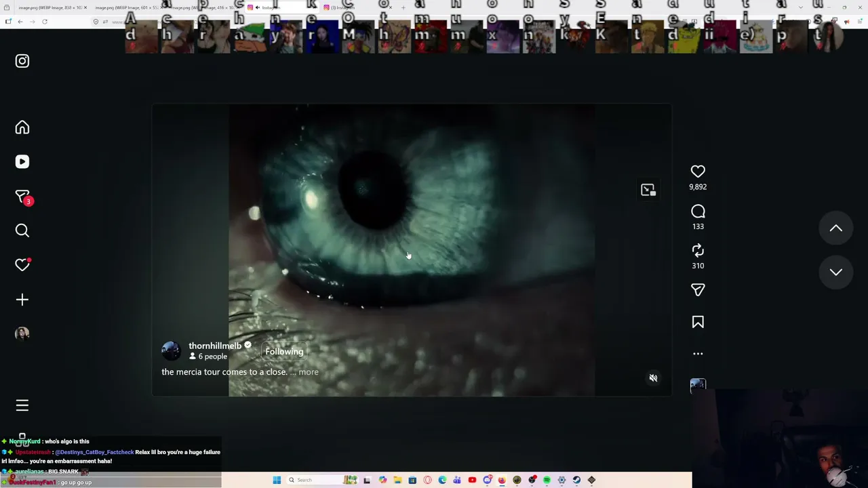Open your profile avatar in sidebar
The height and width of the screenshot is (488, 868).
click(x=22, y=333)
